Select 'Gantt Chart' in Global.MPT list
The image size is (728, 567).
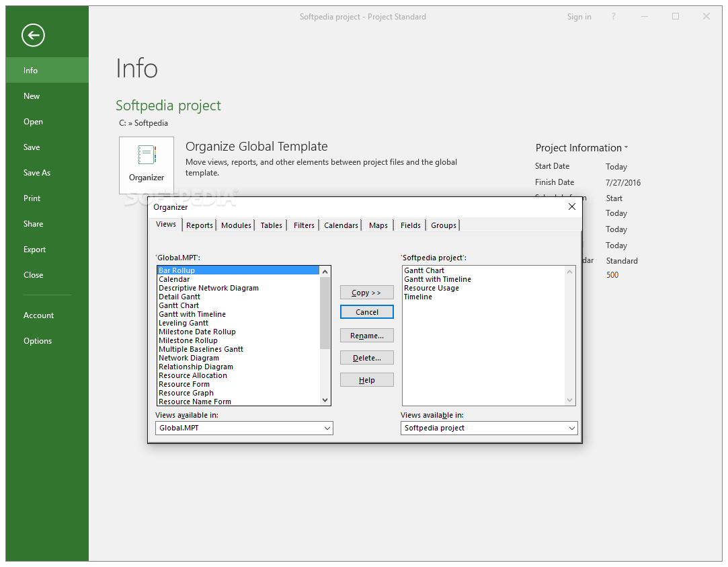point(238,305)
